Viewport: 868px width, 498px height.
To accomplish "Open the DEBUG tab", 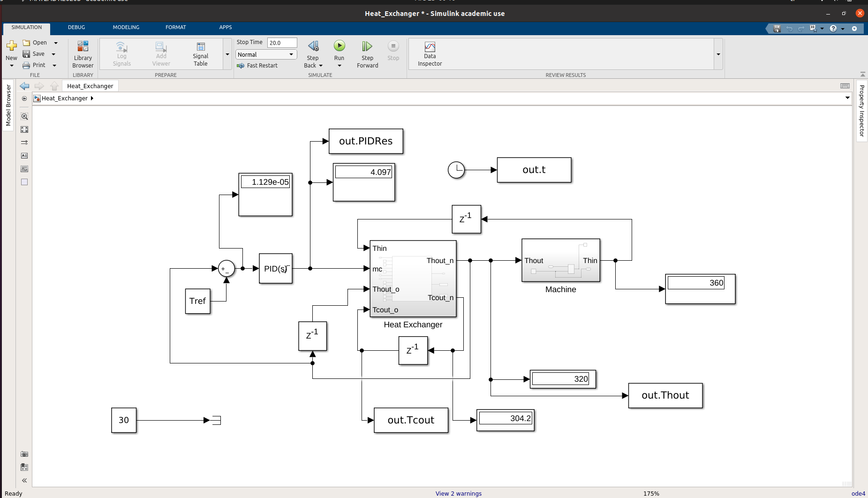I will click(x=76, y=27).
